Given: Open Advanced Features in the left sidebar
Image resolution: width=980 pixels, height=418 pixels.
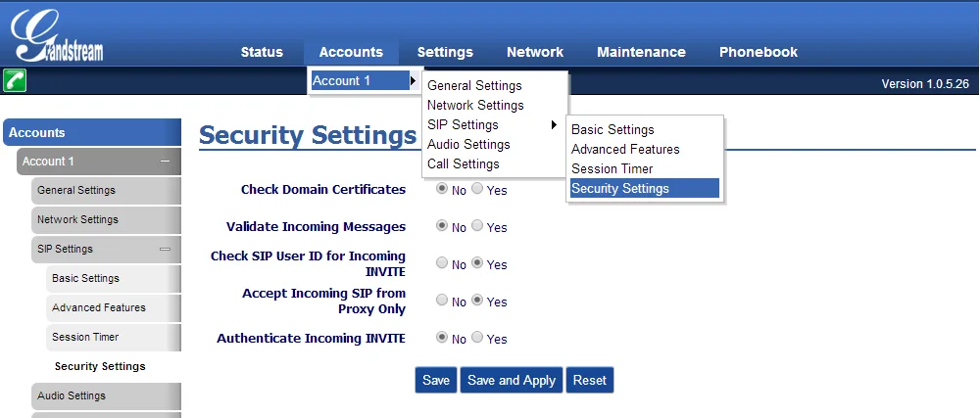Looking at the screenshot, I should 98,307.
